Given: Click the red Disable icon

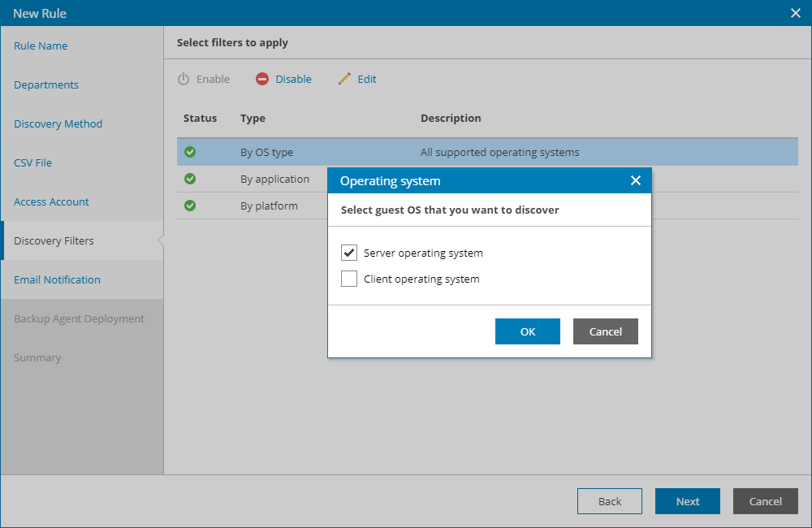Looking at the screenshot, I should click(x=262, y=79).
